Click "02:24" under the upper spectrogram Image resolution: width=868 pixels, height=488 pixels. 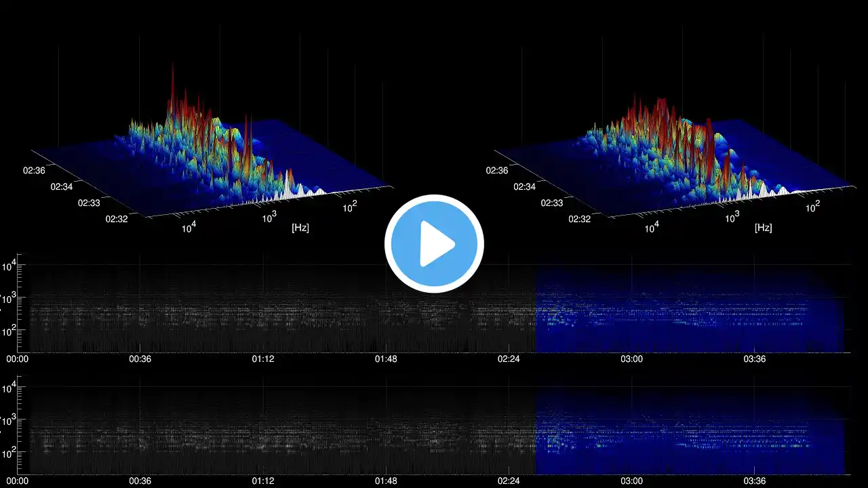[x=509, y=359]
